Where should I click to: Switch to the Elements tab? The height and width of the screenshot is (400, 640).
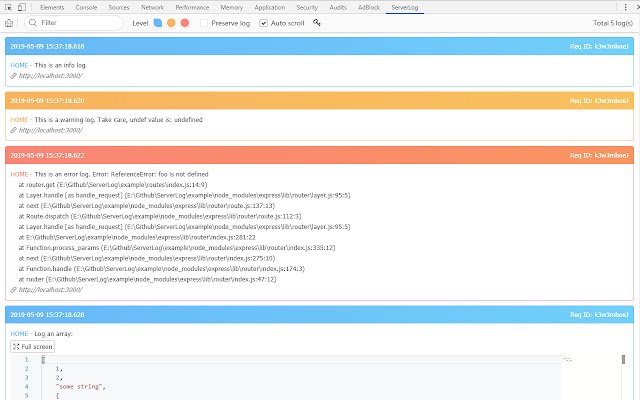tap(52, 7)
